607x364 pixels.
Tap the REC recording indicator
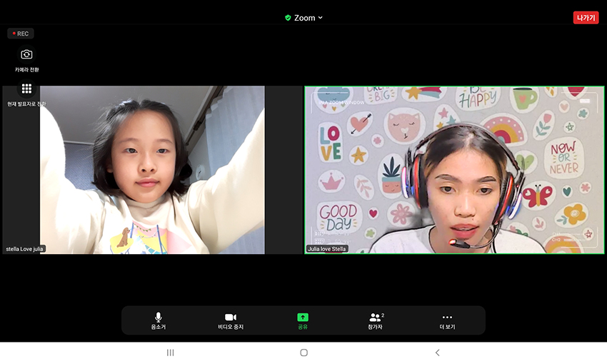21,34
